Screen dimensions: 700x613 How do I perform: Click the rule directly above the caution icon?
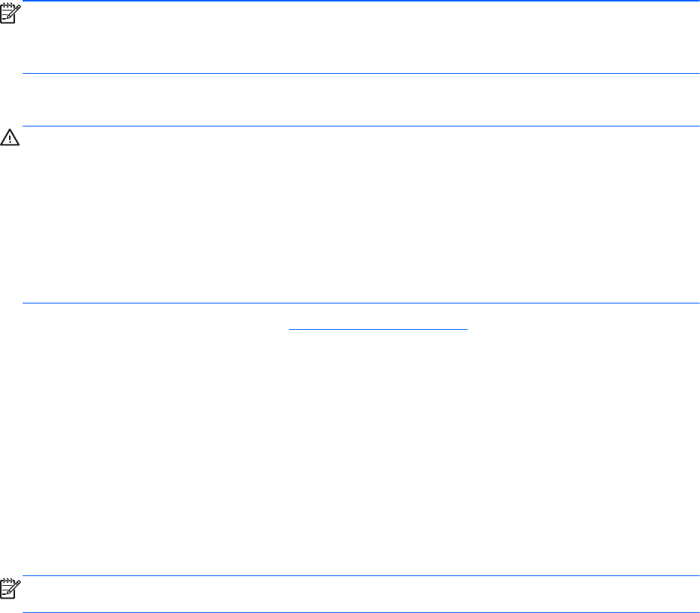pyautogui.click(x=361, y=126)
